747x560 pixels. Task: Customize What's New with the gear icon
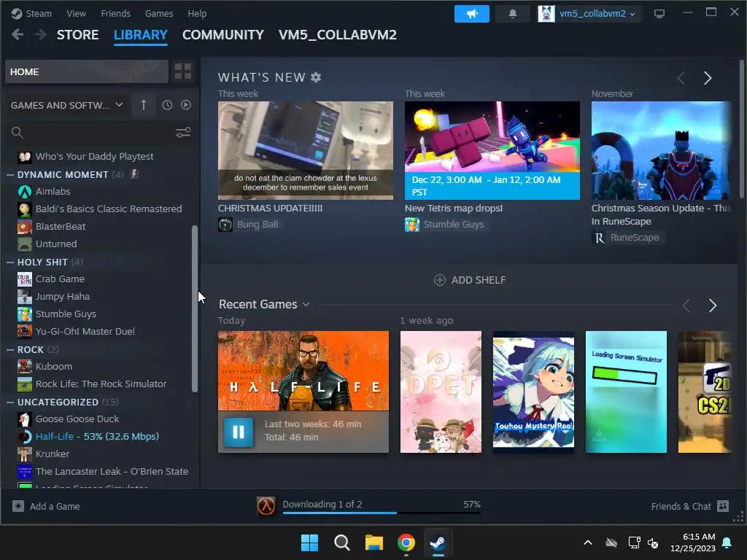(316, 77)
